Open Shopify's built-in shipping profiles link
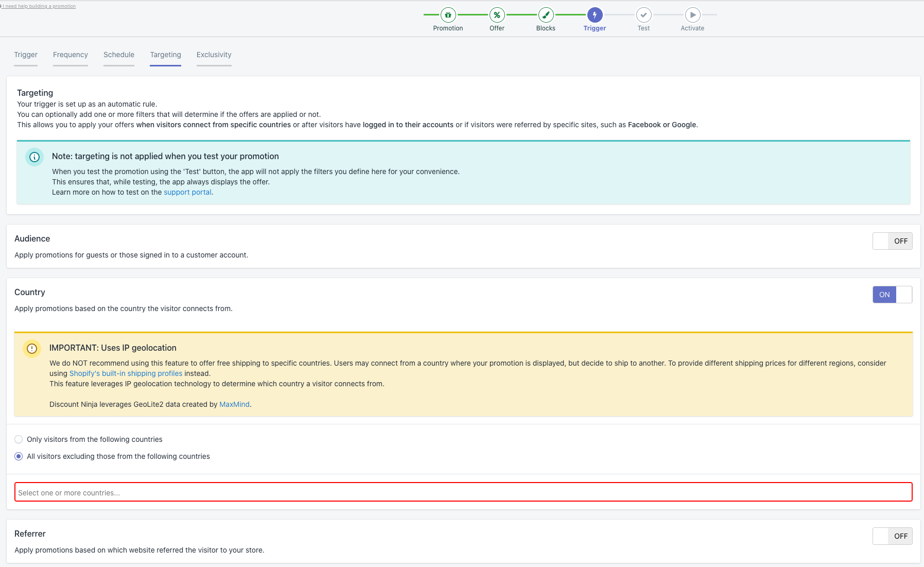 click(126, 373)
